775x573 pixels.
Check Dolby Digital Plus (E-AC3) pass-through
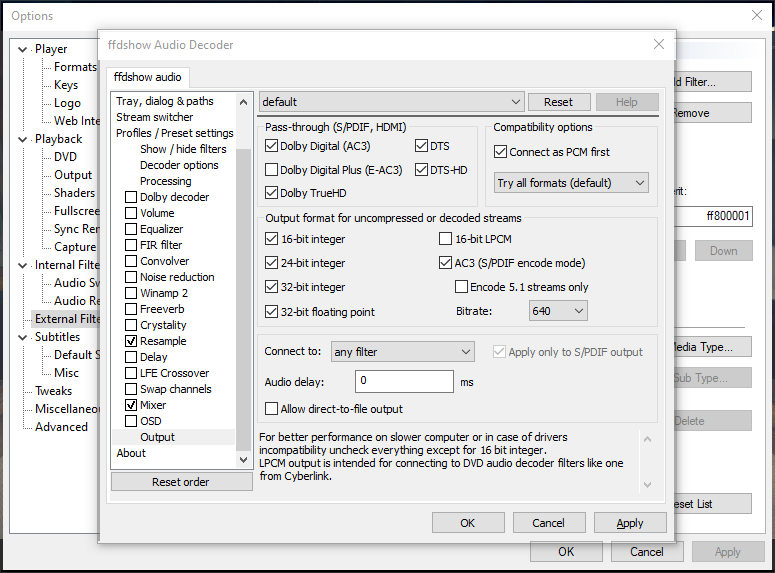click(271, 170)
